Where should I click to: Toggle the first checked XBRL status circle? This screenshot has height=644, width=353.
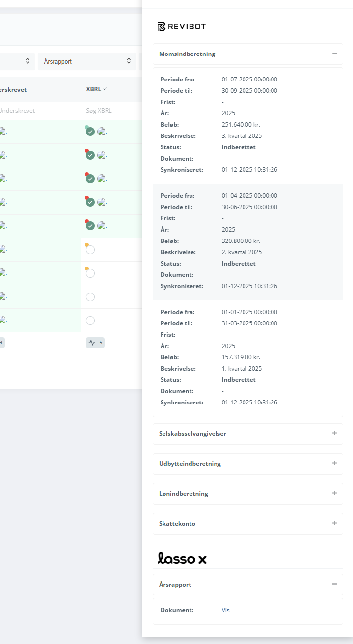(90, 132)
